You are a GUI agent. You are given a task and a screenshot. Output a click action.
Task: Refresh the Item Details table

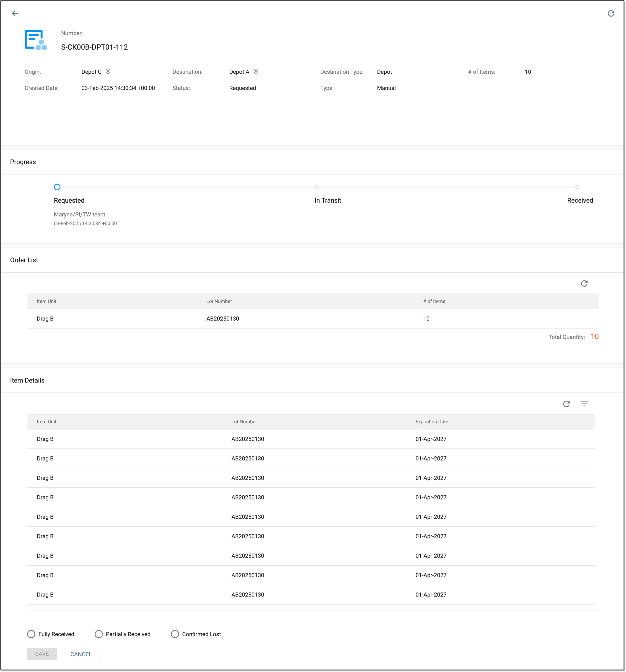coord(567,404)
